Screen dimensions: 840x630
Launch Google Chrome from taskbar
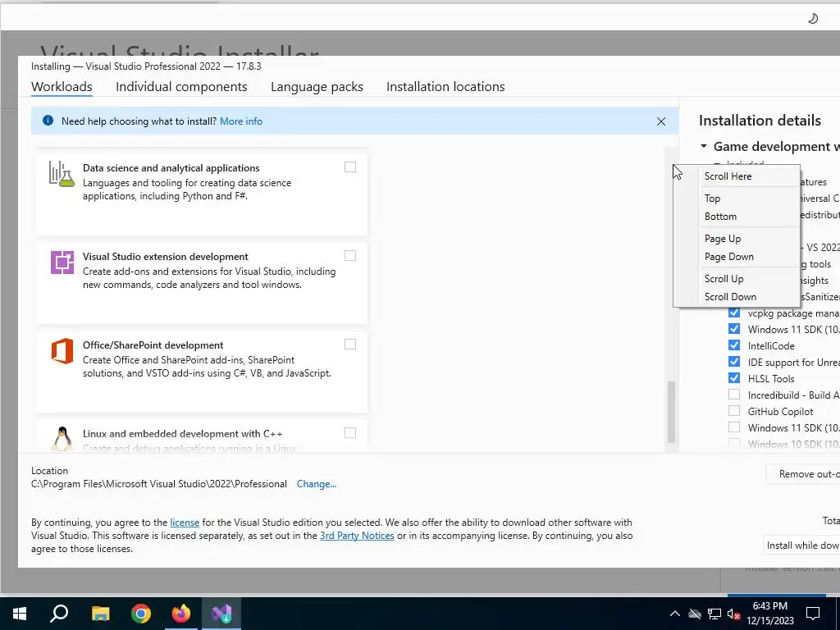(x=141, y=614)
